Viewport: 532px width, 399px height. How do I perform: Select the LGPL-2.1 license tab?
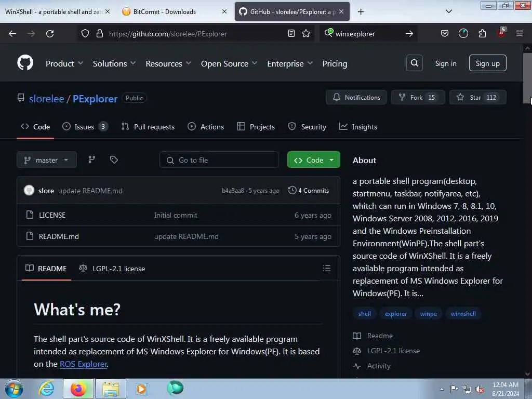(112, 269)
